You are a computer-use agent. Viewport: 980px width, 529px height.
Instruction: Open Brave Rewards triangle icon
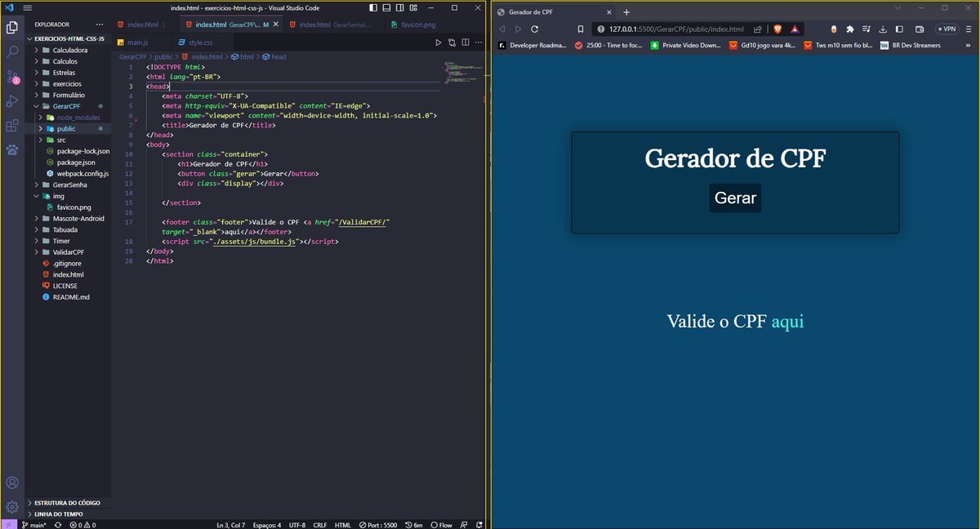(795, 29)
